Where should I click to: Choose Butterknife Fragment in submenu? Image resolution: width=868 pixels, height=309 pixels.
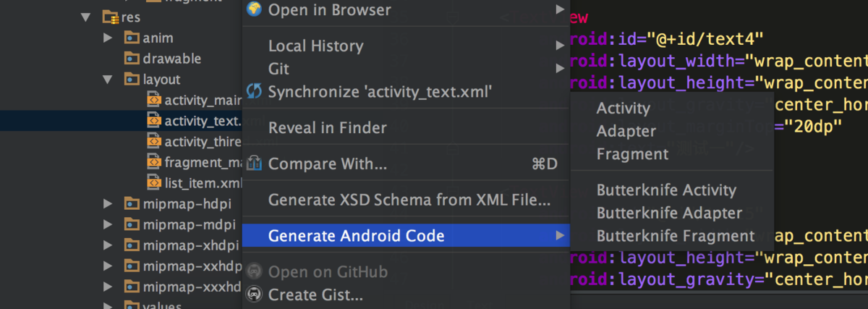click(x=672, y=236)
